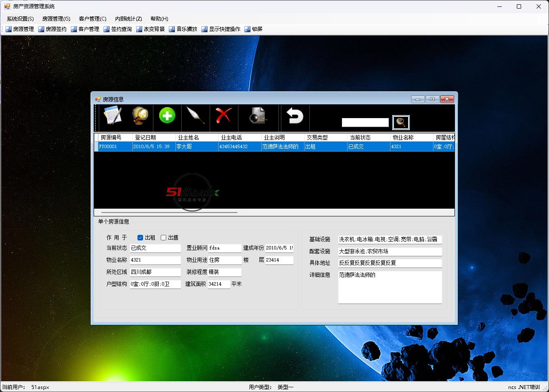Open the 房源管理(G) menu
This screenshot has height=392, width=549.
(x=56, y=19)
